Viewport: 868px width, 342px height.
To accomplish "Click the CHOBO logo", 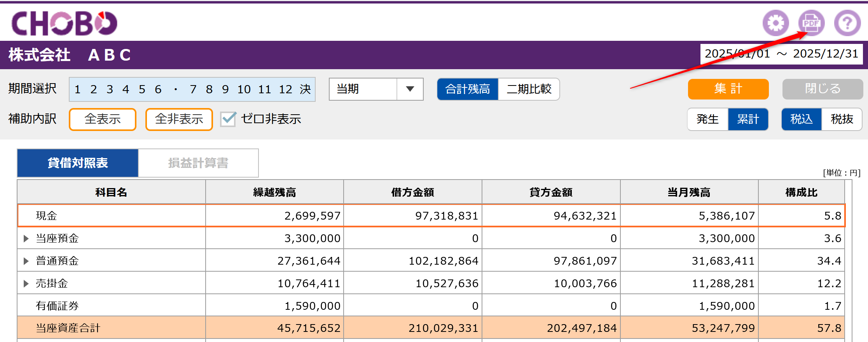I will click(64, 23).
